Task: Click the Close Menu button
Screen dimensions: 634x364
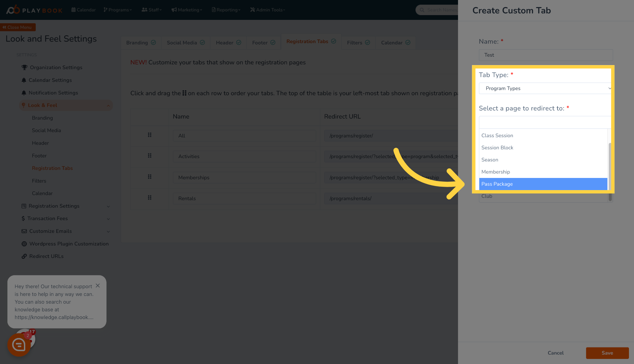Action: (x=18, y=27)
